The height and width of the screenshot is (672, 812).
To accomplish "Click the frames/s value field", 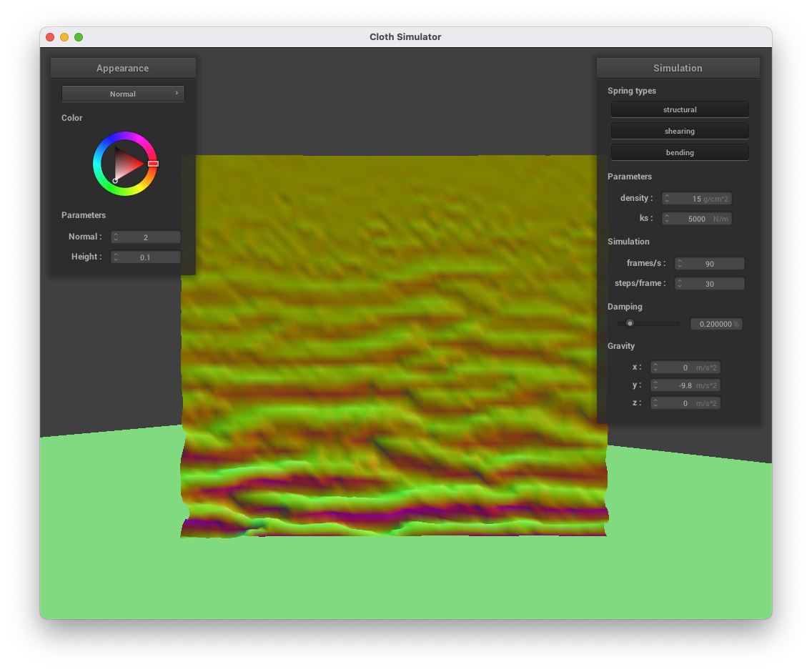I will point(710,264).
